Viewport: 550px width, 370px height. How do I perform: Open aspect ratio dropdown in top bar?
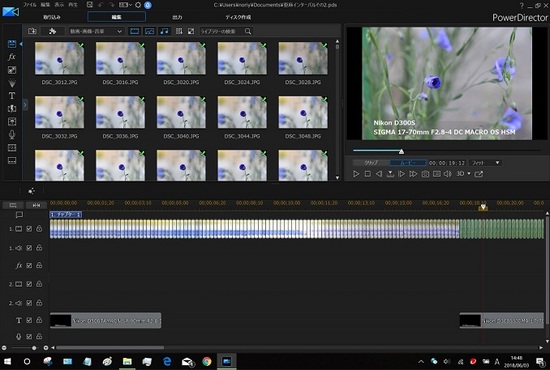pos(125,5)
